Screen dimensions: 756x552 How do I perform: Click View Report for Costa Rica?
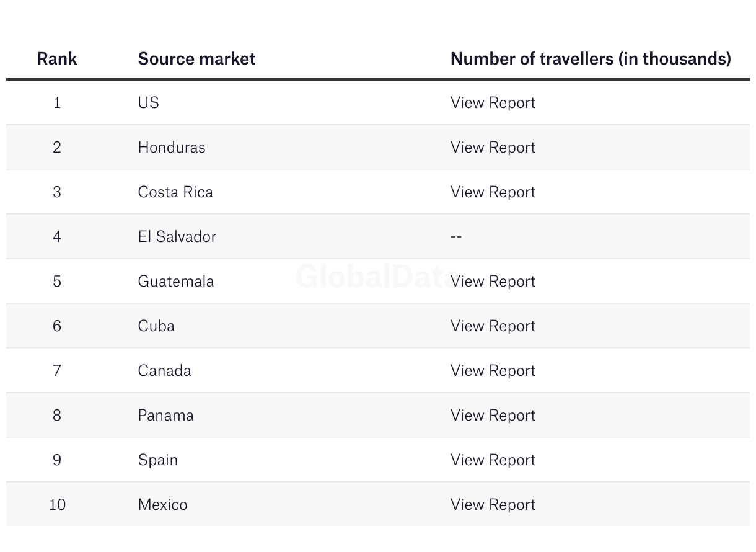coord(493,192)
